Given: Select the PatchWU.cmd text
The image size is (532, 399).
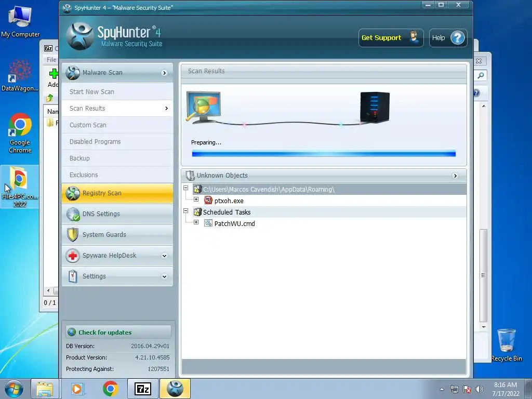Looking at the screenshot, I should [x=234, y=223].
